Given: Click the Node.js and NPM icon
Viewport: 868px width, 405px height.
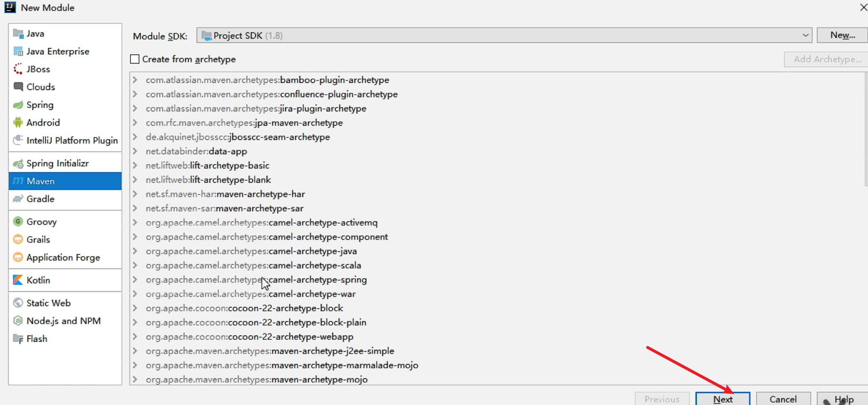Looking at the screenshot, I should 18,321.
